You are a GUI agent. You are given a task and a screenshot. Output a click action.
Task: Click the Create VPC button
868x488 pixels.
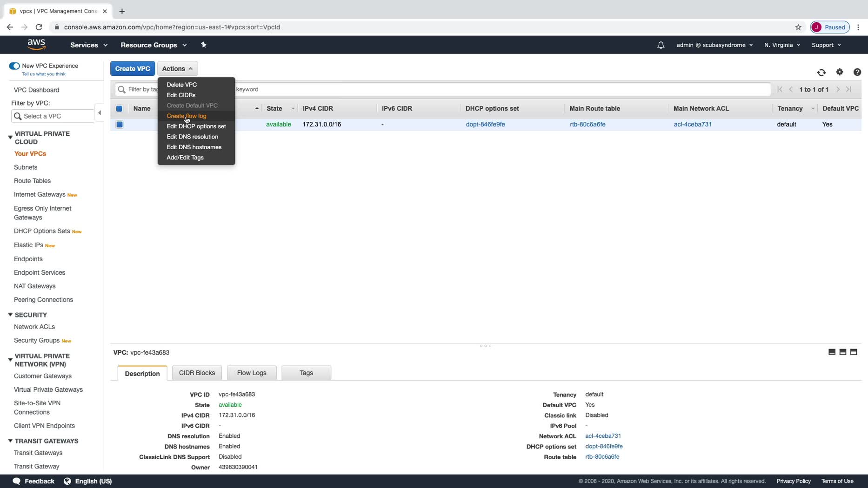(x=133, y=68)
